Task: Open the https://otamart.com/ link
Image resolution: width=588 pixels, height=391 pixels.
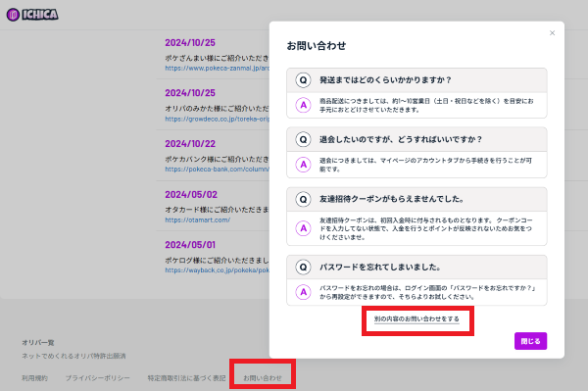Action: click(198, 220)
